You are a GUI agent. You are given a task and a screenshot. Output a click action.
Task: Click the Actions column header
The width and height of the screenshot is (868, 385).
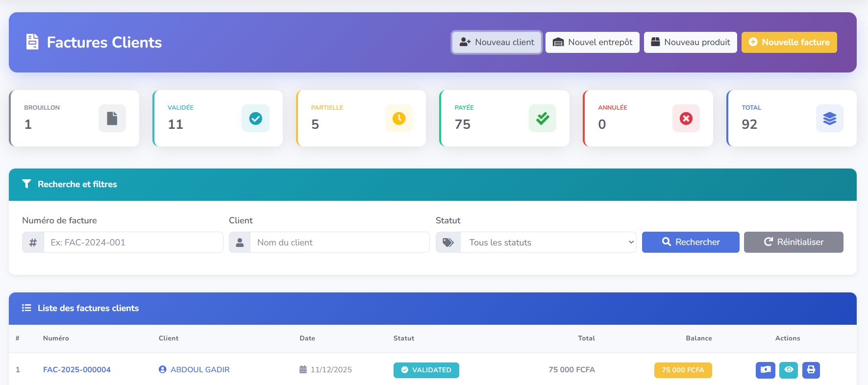[788, 338]
